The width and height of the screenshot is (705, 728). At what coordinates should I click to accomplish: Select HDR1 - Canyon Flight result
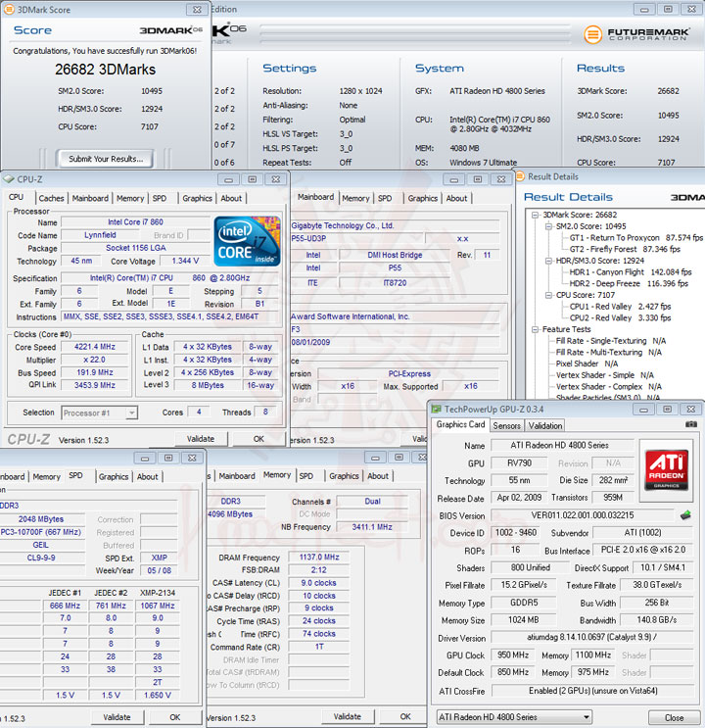click(631, 272)
